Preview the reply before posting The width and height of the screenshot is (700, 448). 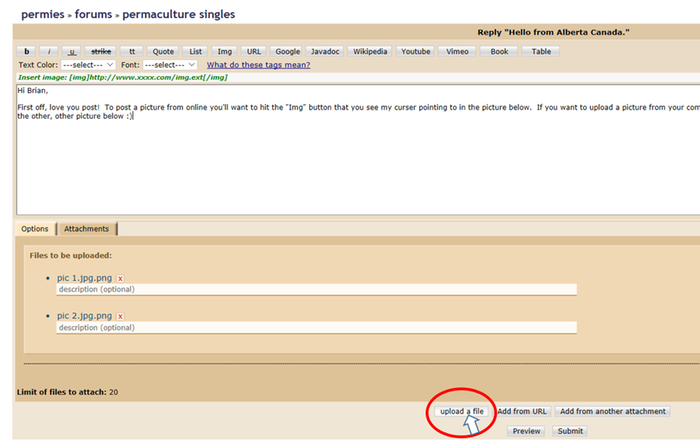pyautogui.click(x=528, y=431)
